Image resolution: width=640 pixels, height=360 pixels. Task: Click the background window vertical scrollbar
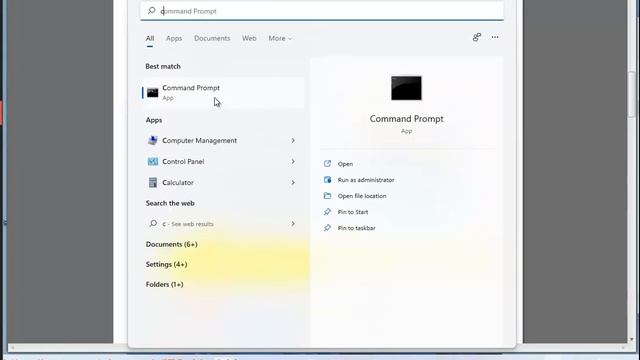632,94
